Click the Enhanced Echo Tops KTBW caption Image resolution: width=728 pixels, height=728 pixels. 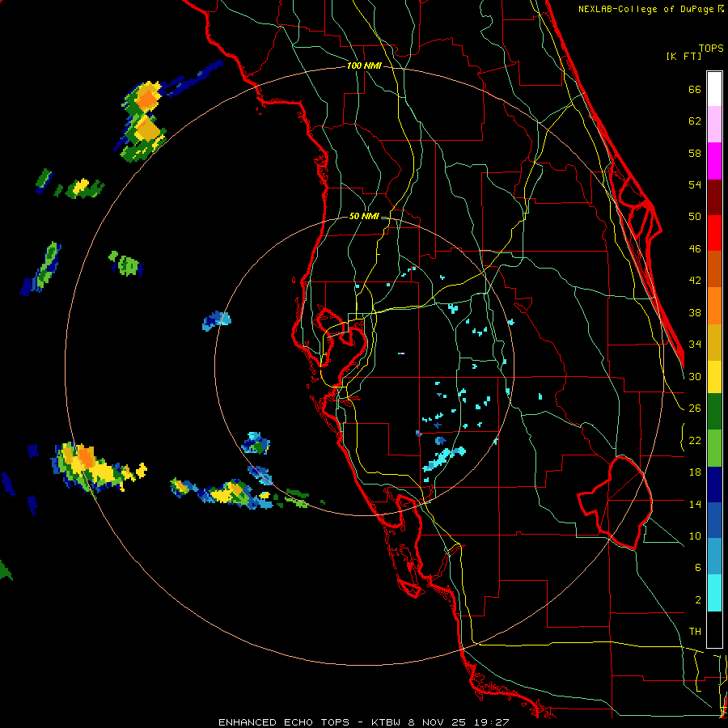tap(364, 722)
